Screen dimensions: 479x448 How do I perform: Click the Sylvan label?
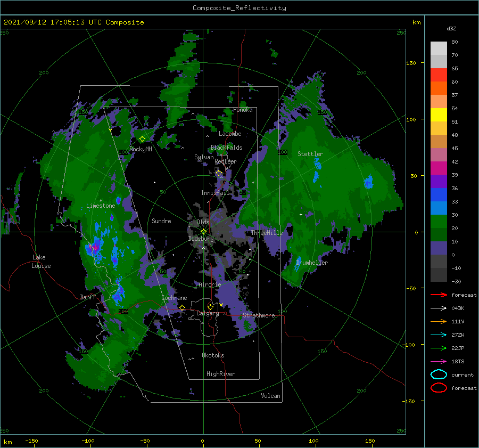204,157
